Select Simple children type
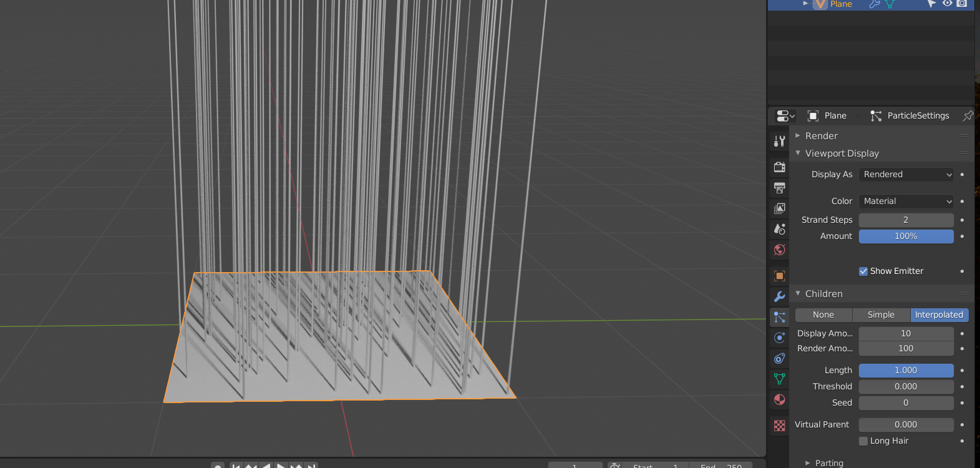 click(881, 315)
